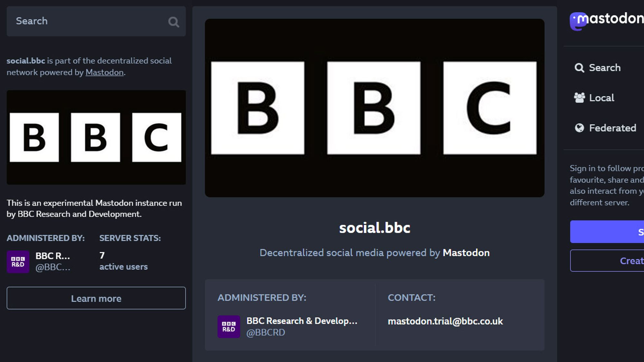Click the Search icon in the navigation sidebar
The image size is (644, 362).
[x=579, y=68]
